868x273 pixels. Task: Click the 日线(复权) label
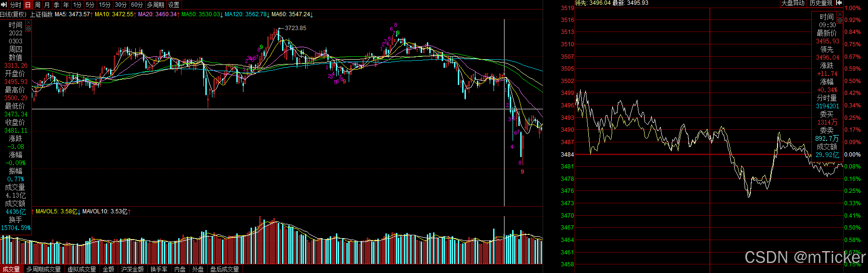(x=14, y=14)
